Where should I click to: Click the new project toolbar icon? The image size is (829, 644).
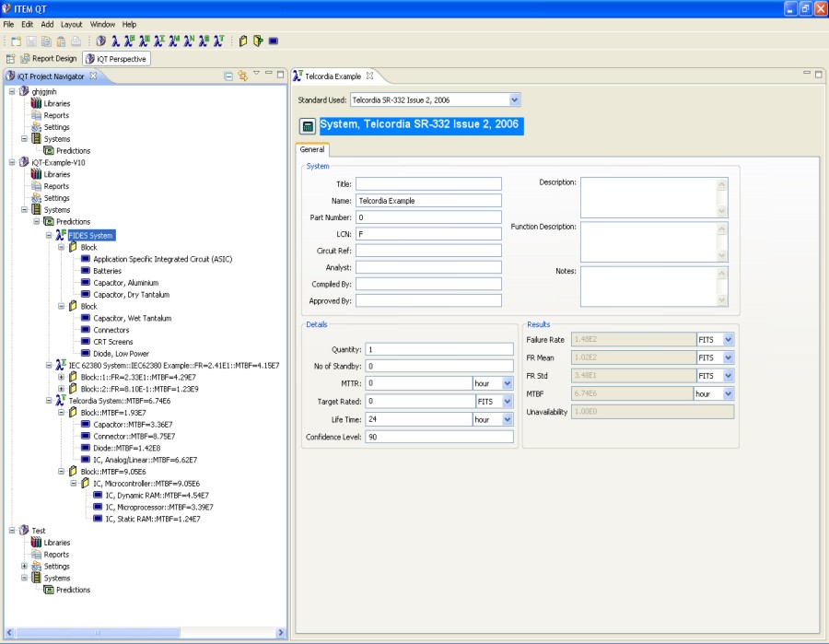pos(17,41)
